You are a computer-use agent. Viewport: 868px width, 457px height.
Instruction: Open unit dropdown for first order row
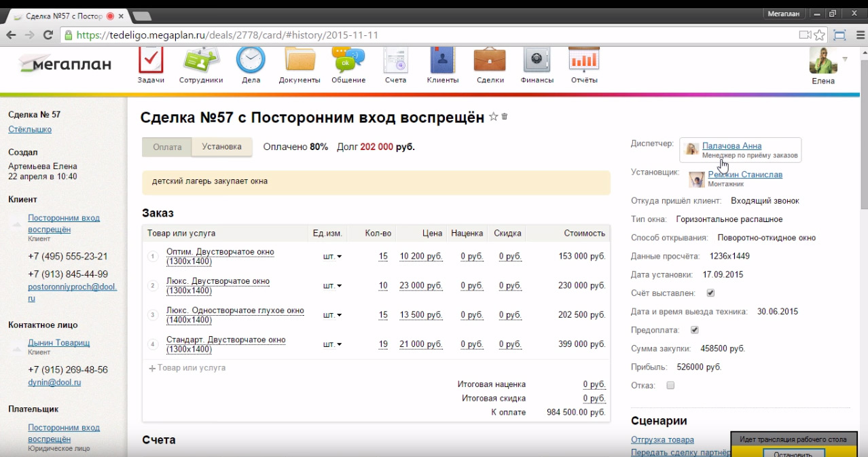(332, 257)
